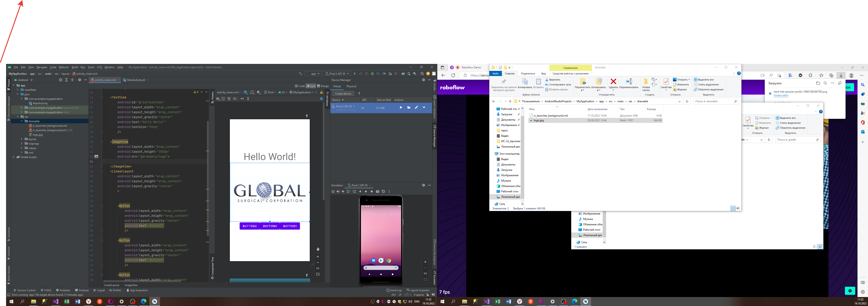Image resolution: width=868 pixels, height=306 pixels.
Task: Switch editor to Code view mode
Action: tap(300, 86)
